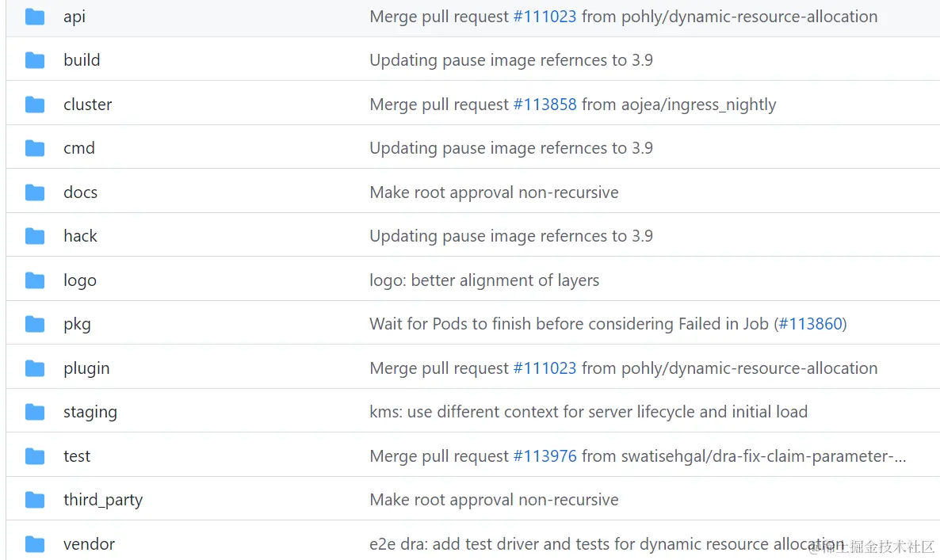Screen dimensions: 940x560
Task: Click the folder icon next to build
Action: tap(35, 60)
